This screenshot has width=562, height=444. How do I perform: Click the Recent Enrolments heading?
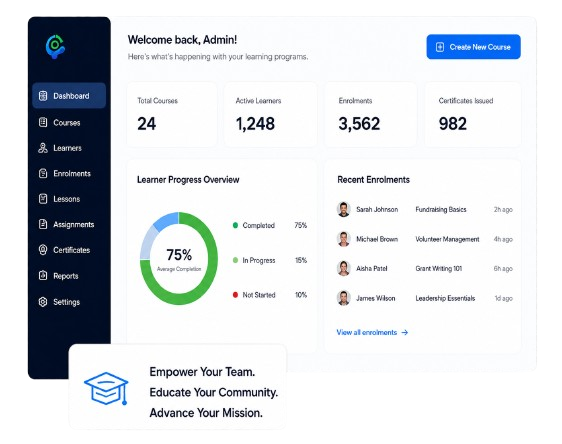373,180
